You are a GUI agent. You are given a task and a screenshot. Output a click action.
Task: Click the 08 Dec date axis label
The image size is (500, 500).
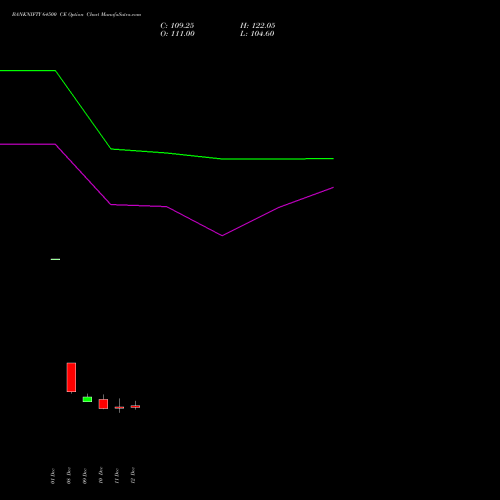[69, 476]
